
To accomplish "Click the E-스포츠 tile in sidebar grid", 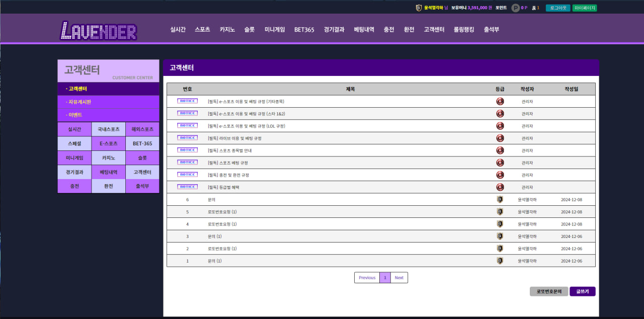I will click(x=108, y=143).
